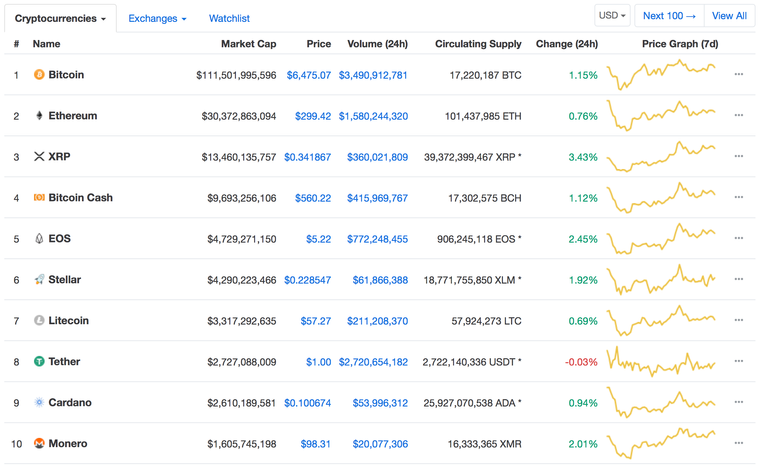Image resolution: width=768 pixels, height=466 pixels.
Task: Click the Ethereum diamond logo icon
Action: pyautogui.click(x=39, y=116)
